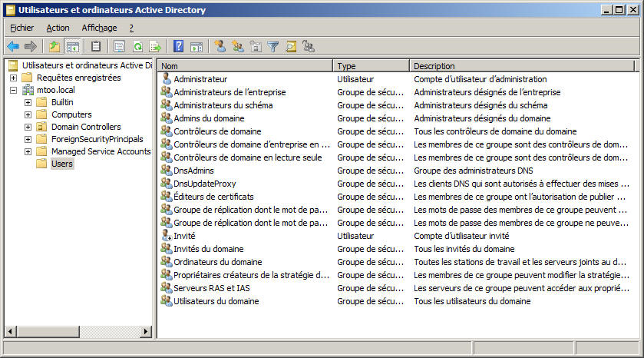Open the Action menu
Screen dimensions: 644x358
(x=58, y=28)
